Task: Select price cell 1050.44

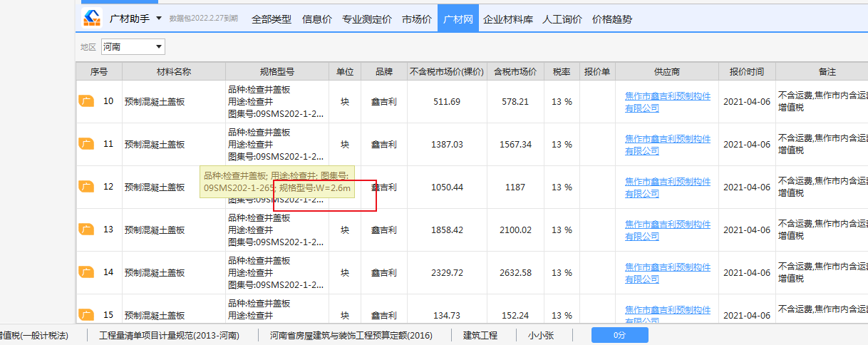Action: [447, 187]
